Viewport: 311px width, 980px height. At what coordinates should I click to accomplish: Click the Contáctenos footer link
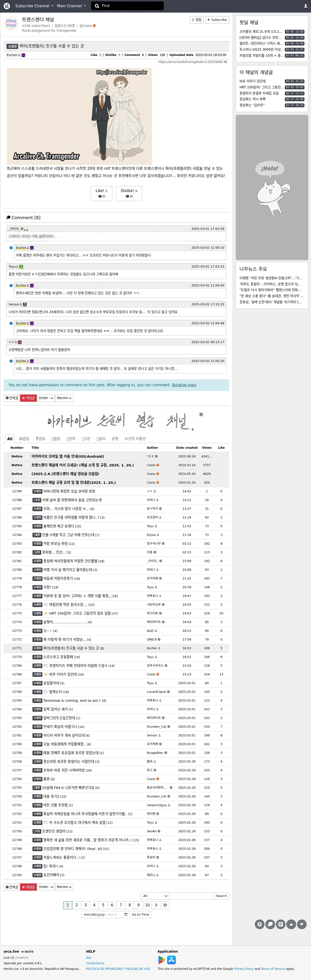coord(95,963)
